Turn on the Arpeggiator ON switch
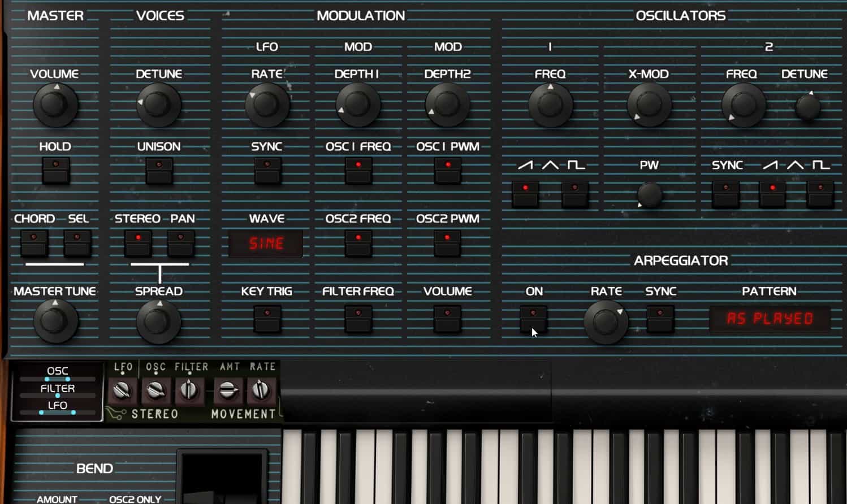 (533, 319)
